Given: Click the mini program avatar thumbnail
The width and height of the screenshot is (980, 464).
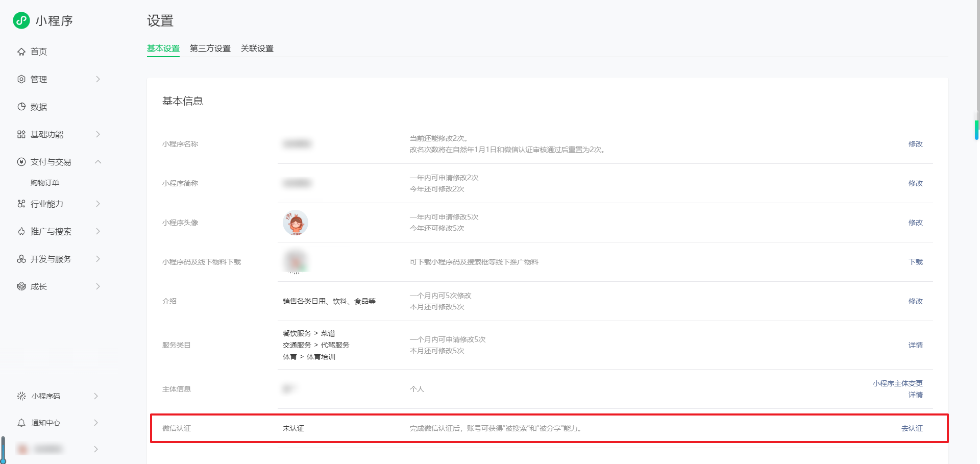Looking at the screenshot, I should tap(296, 223).
